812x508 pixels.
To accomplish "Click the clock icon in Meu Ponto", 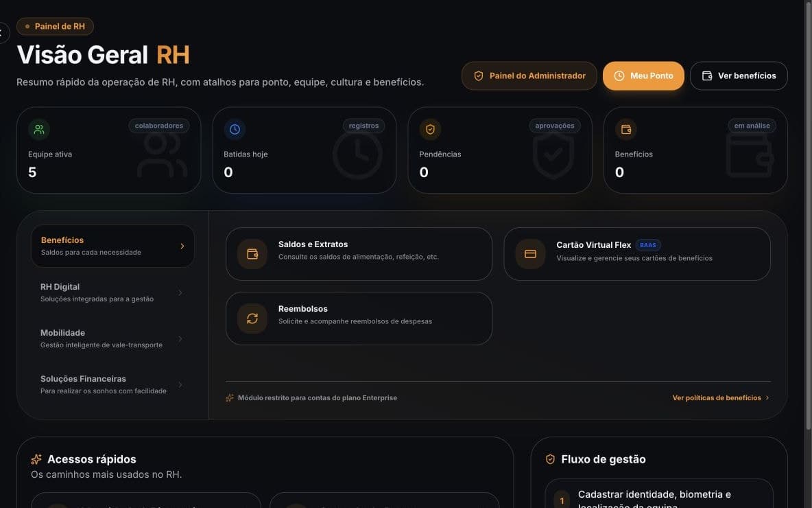I will point(619,76).
